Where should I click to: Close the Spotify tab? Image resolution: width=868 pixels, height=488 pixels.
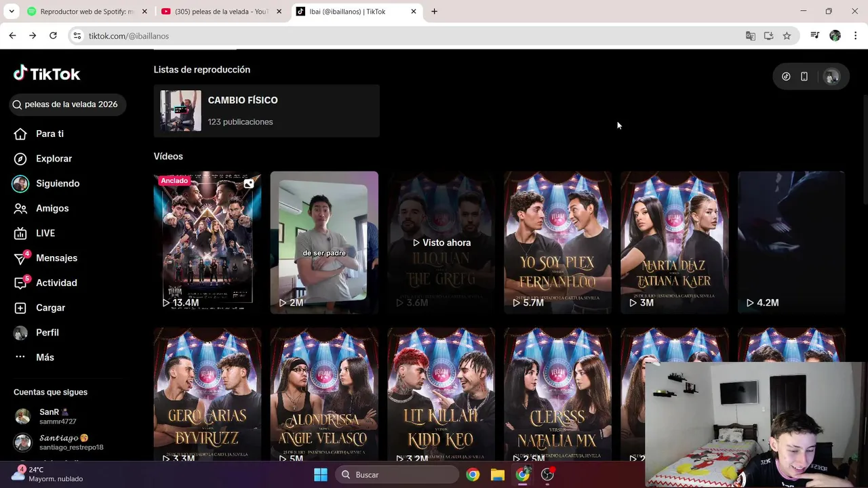pyautogui.click(x=144, y=12)
